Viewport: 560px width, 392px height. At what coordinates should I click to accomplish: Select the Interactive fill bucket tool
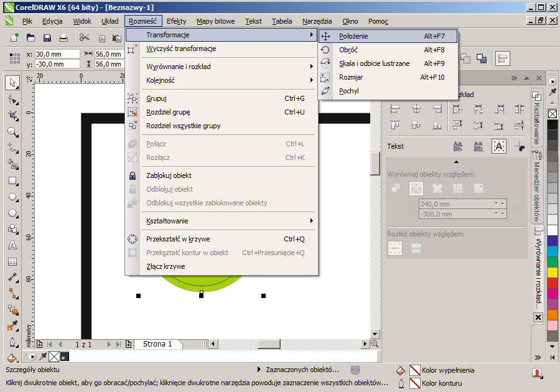tap(12, 357)
